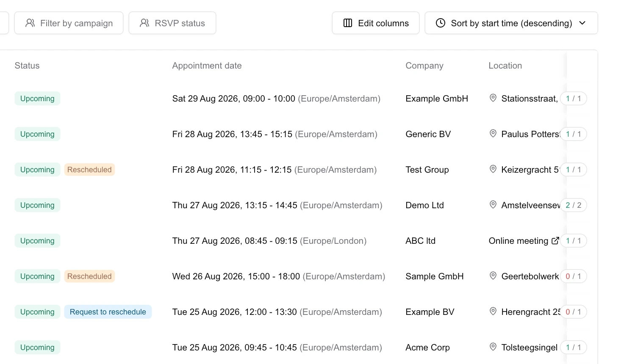Click the 2 / 2 attendee counter for Demo Ltd

coord(574,205)
